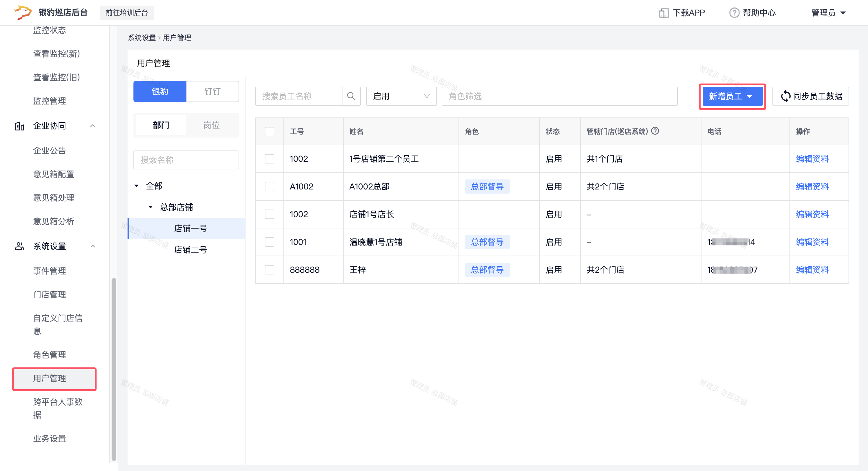Click the sidebar vertical scrollbar
The image size is (868, 471).
coord(114,369)
